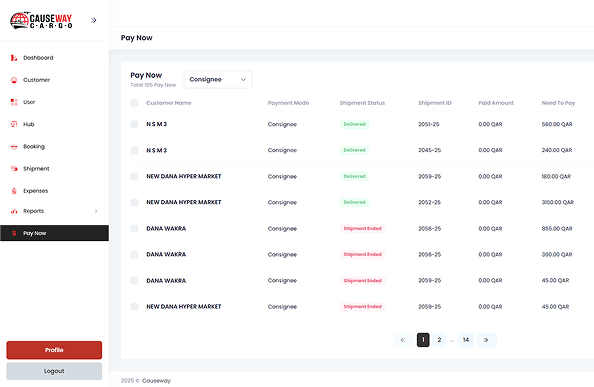The width and height of the screenshot is (594, 387).
Task: Check the row for shipment 2051-25
Action: pos(134,124)
